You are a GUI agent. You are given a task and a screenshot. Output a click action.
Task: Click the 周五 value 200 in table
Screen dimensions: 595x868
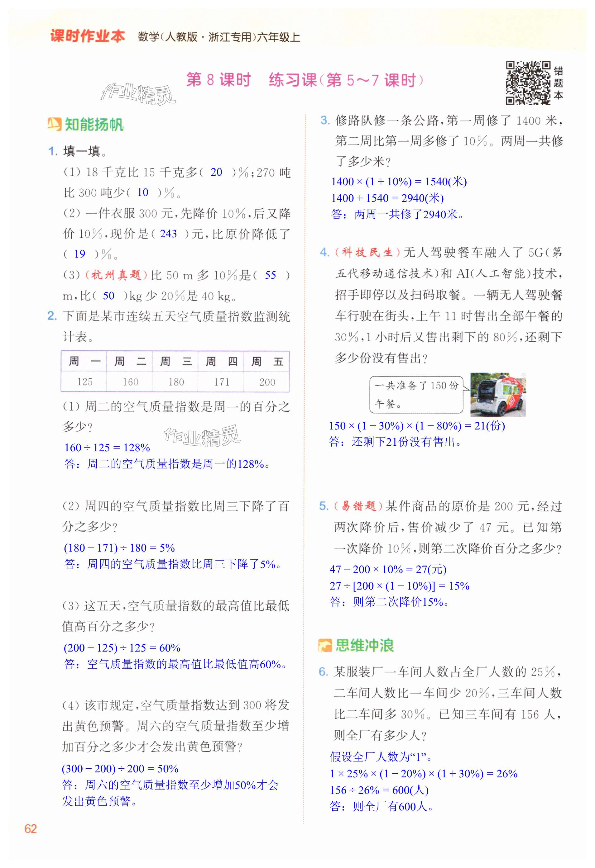267,382
